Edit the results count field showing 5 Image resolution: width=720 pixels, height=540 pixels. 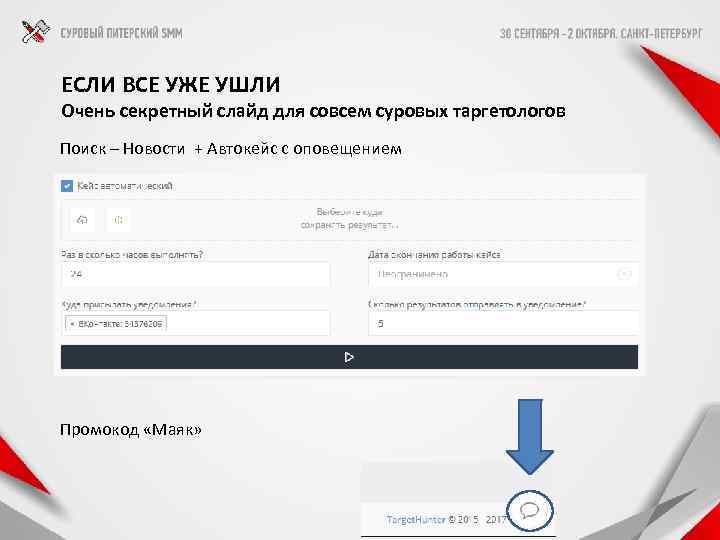pos(503,323)
